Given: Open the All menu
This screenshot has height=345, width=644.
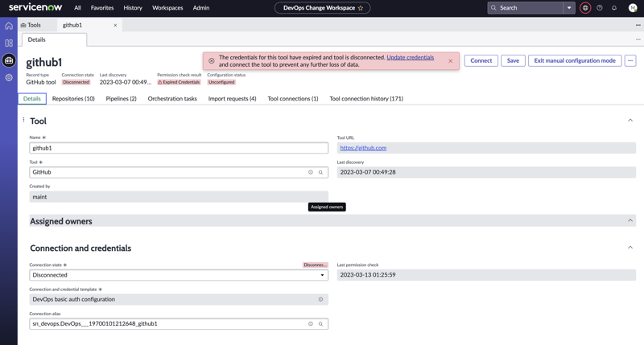Looking at the screenshot, I should (77, 8).
